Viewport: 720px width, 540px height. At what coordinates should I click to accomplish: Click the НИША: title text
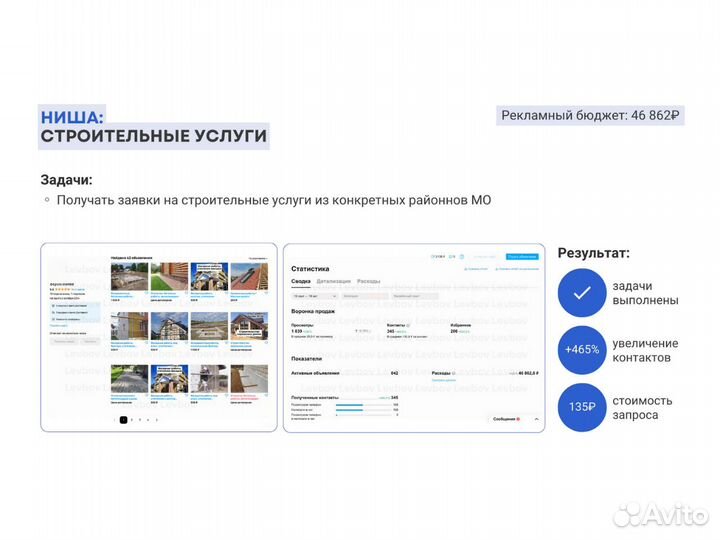click(72, 117)
